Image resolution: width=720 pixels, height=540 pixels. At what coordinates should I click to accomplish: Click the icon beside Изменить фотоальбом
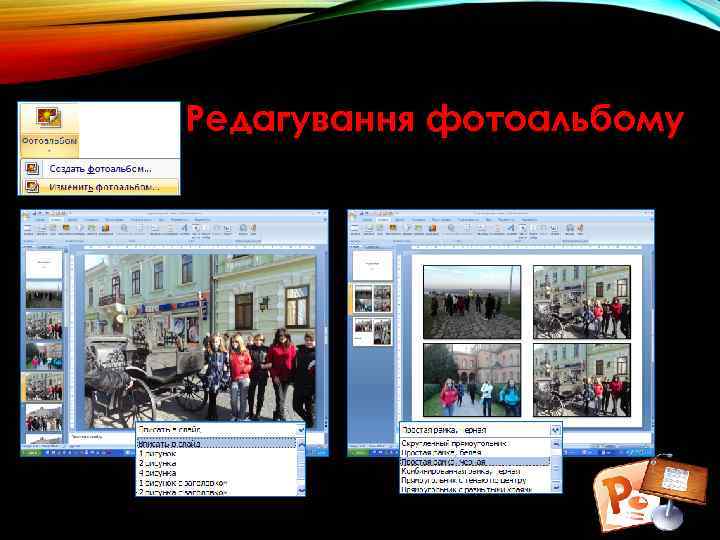coord(32,186)
